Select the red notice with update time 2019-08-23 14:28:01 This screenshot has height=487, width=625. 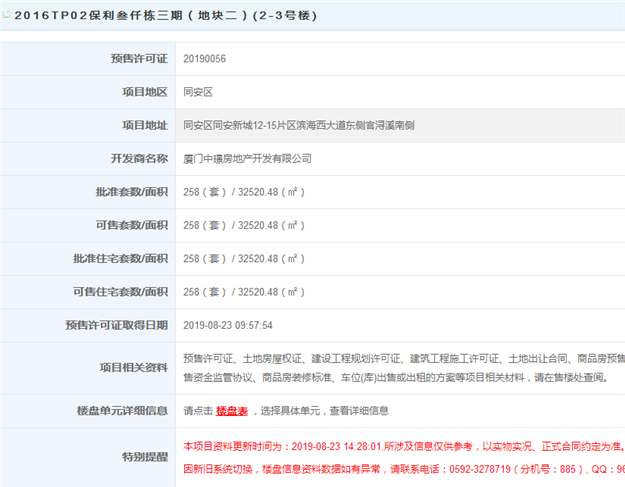pos(404,446)
